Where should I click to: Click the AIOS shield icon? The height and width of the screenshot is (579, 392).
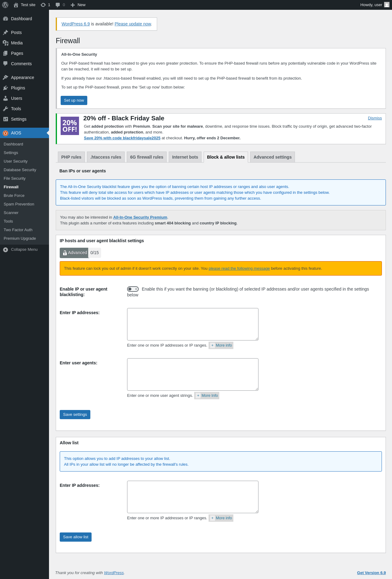[x=6, y=133]
